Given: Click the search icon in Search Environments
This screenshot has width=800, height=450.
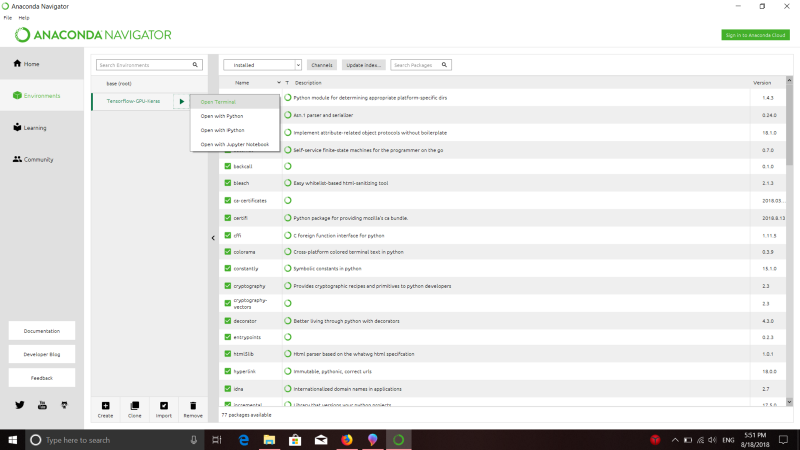Looking at the screenshot, I should 195,65.
